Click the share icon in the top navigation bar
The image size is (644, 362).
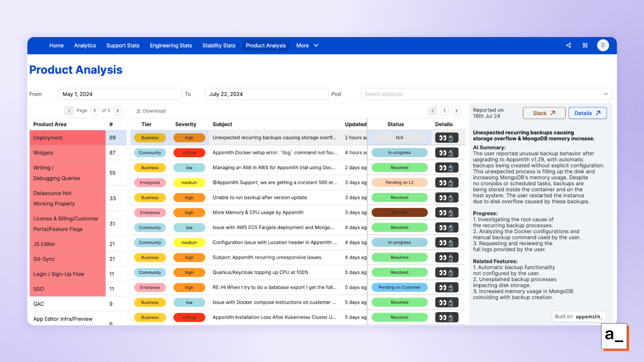[569, 45]
